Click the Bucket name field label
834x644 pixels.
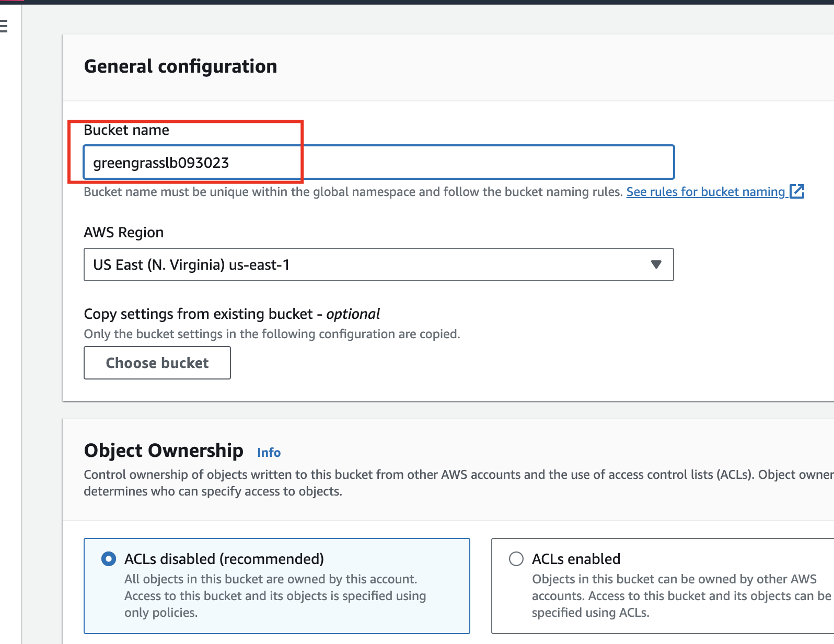[126, 130]
